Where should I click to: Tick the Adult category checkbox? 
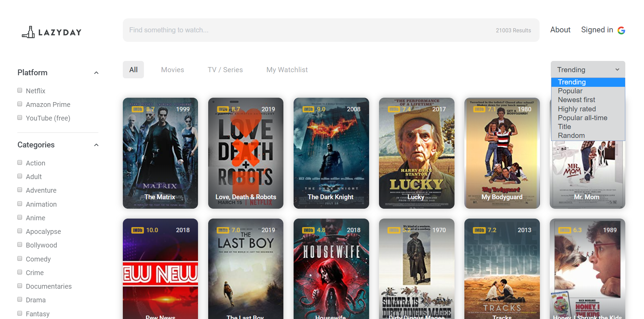click(x=20, y=176)
